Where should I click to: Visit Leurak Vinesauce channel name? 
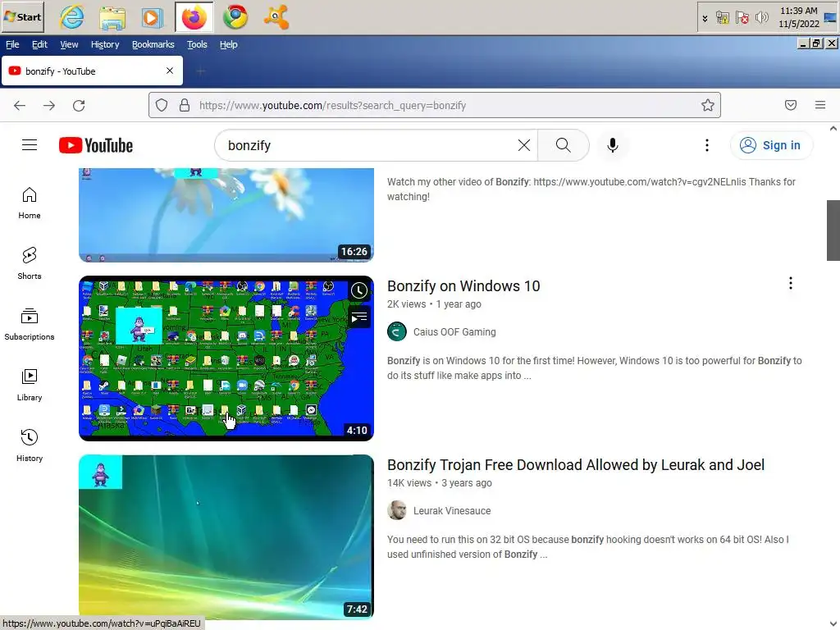tap(452, 511)
